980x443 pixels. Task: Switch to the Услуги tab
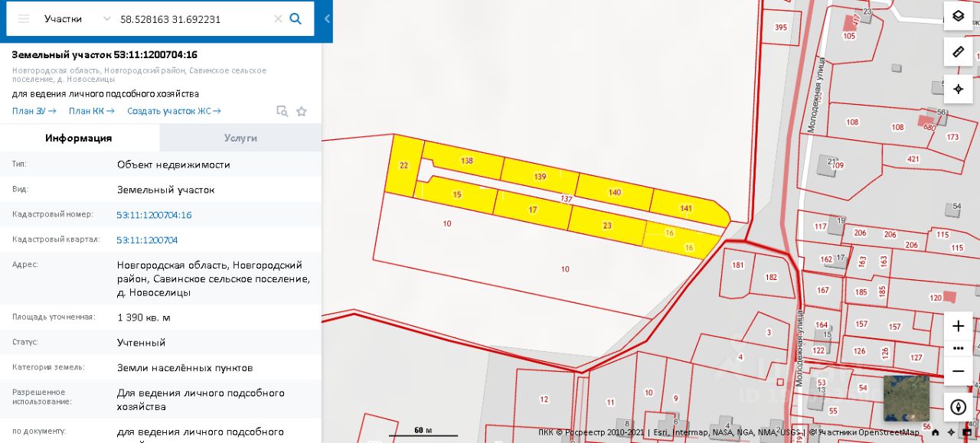[240, 138]
